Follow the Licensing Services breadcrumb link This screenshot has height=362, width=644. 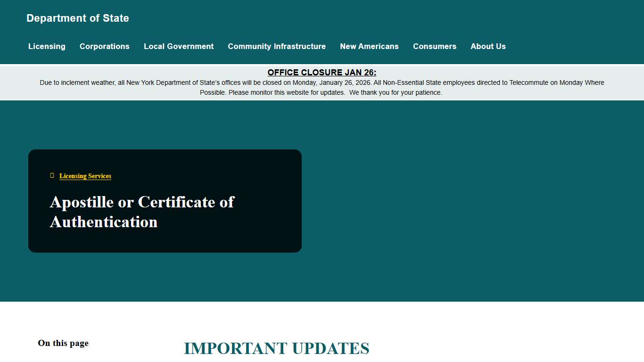pyautogui.click(x=85, y=176)
